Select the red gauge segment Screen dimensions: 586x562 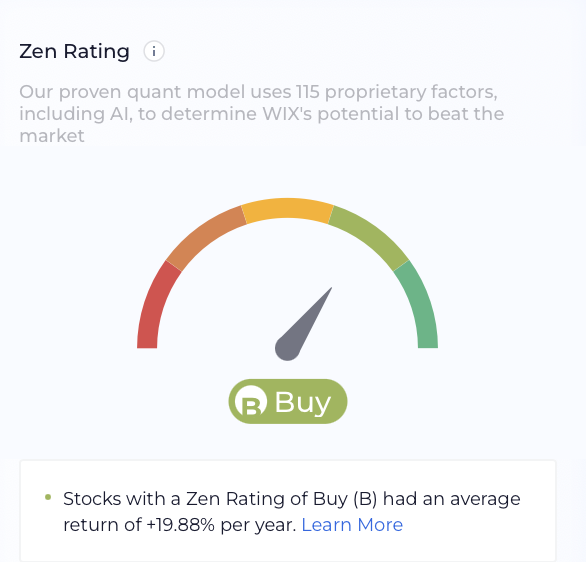pos(155,307)
